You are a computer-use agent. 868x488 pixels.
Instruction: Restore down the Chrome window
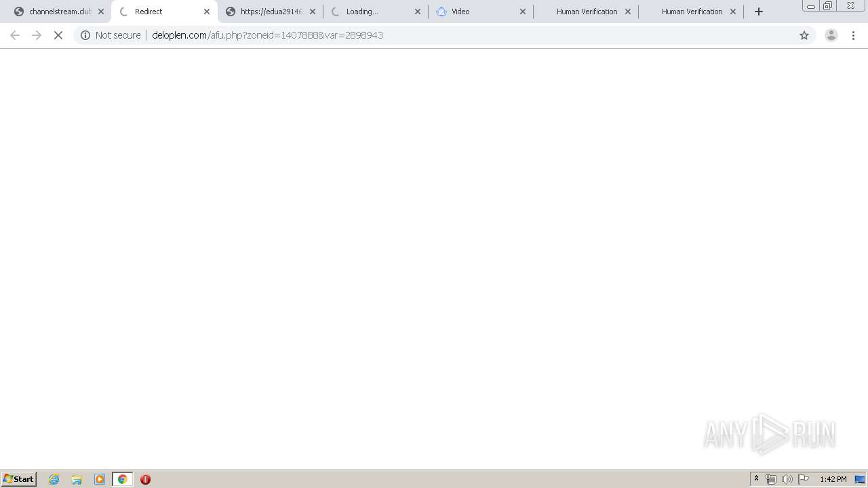coord(827,6)
